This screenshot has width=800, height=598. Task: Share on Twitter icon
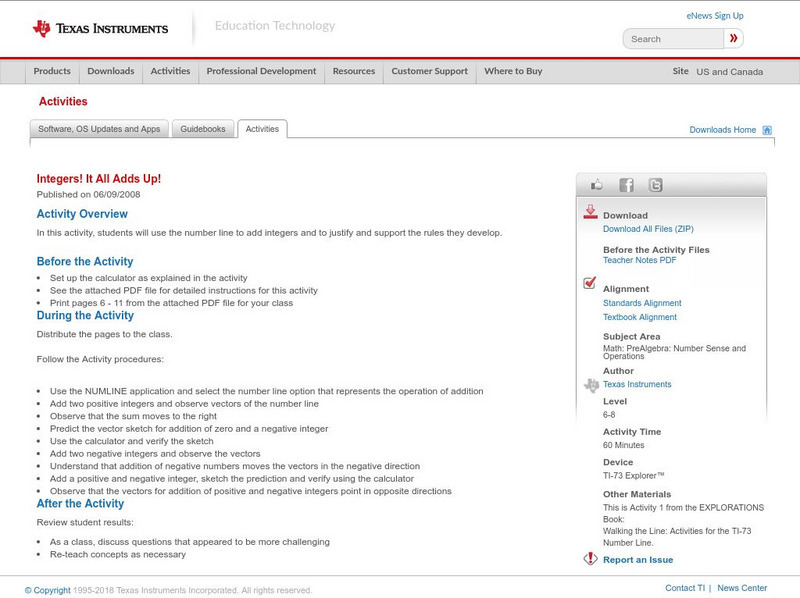[656, 185]
